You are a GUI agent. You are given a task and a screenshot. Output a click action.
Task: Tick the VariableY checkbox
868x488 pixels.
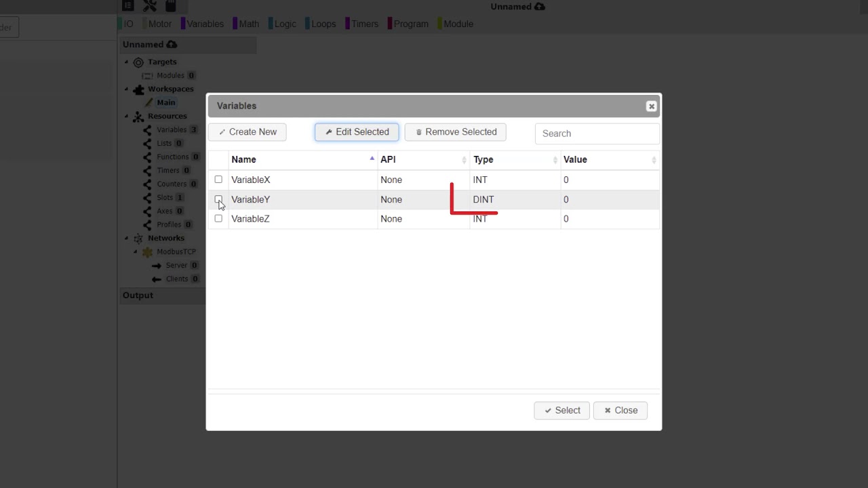coord(218,199)
